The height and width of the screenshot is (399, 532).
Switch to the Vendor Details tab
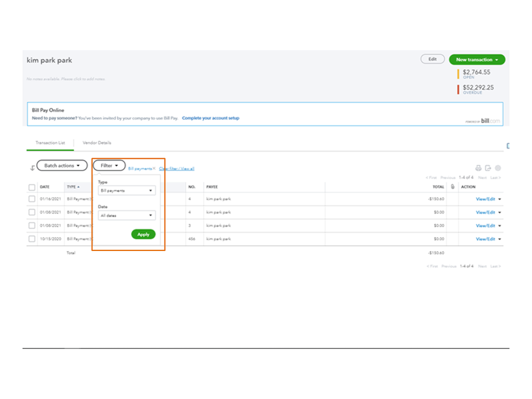point(97,143)
